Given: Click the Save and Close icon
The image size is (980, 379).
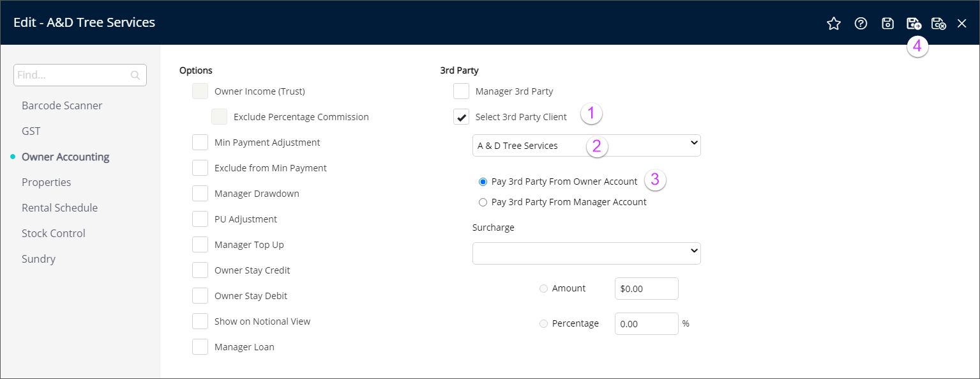Looking at the screenshot, I should [x=938, y=24].
